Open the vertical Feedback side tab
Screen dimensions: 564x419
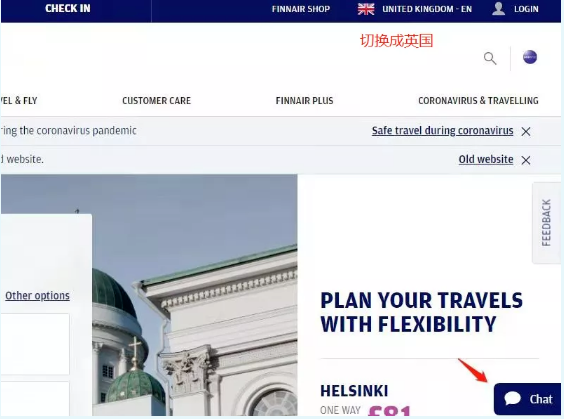546,223
